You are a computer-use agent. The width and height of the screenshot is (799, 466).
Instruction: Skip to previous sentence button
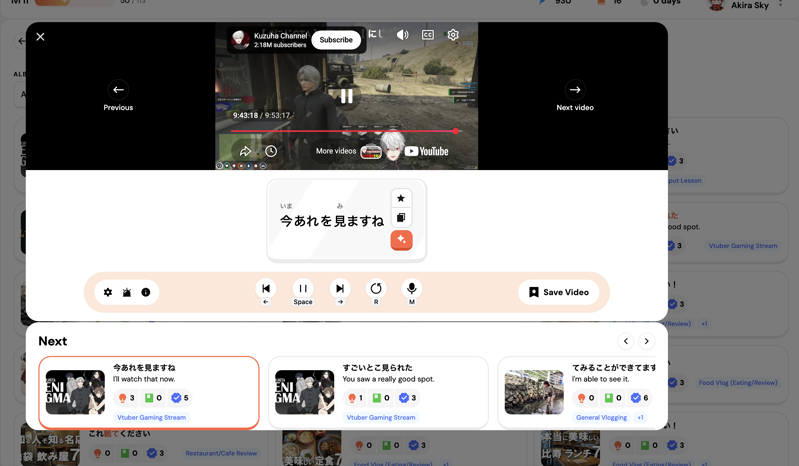(x=265, y=289)
